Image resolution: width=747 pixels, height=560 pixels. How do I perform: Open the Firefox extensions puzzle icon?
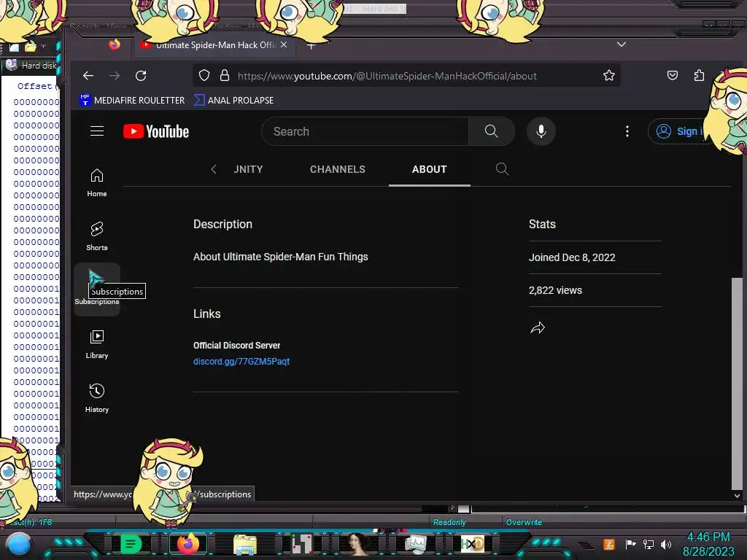point(699,75)
